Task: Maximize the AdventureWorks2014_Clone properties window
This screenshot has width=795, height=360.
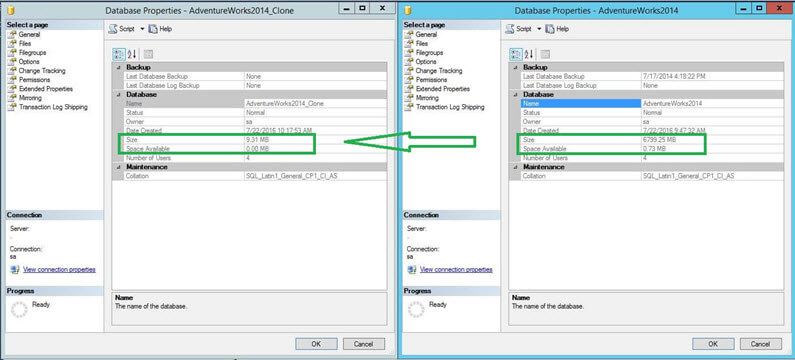Action: 362,8
